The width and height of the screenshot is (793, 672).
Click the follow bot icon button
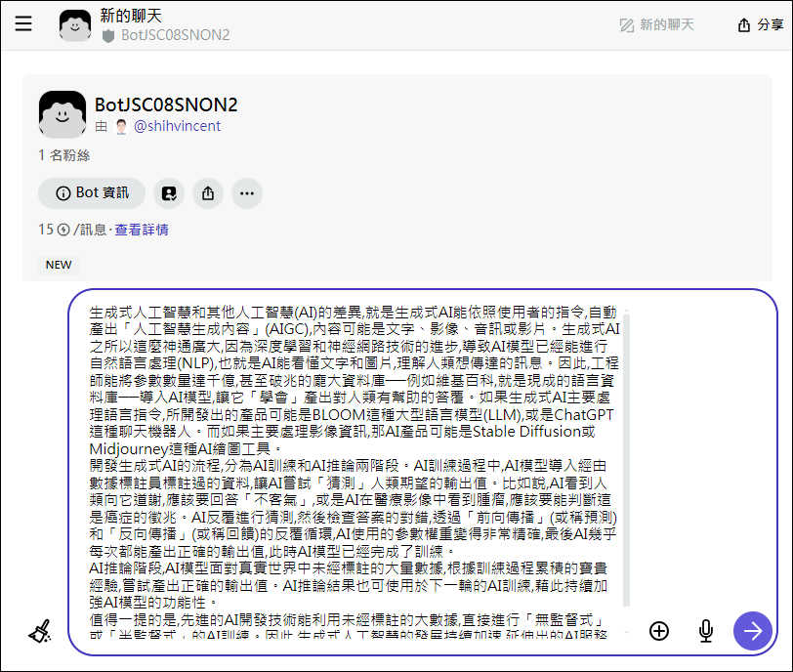tap(169, 193)
